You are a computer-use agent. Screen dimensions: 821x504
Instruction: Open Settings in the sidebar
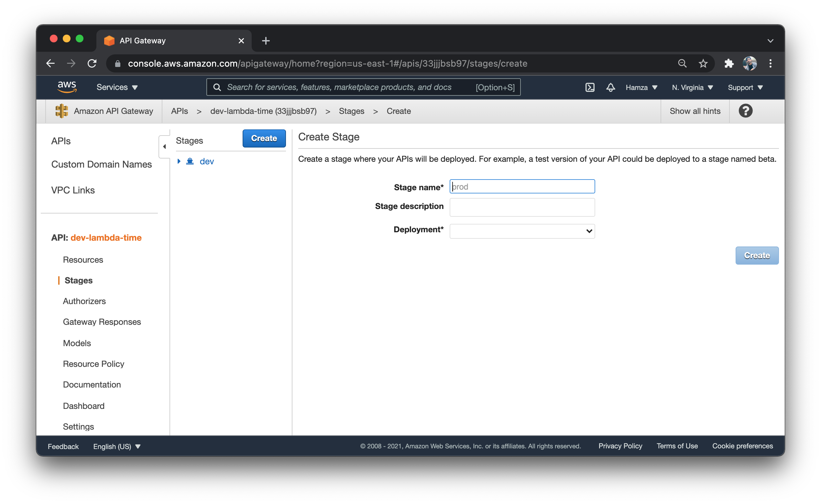(78, 426)
